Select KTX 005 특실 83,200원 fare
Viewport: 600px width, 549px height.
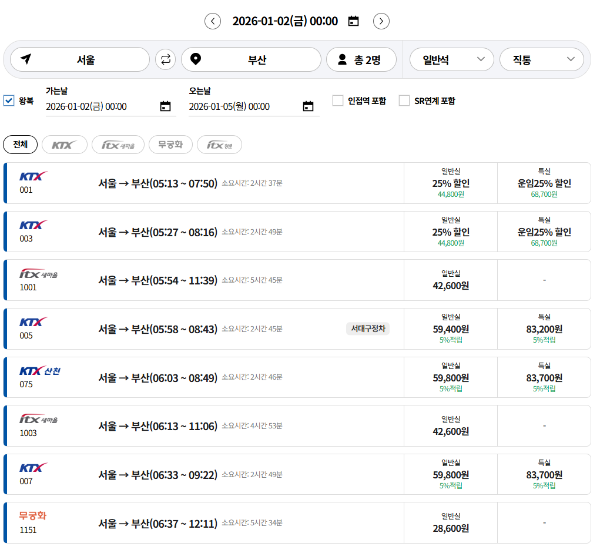544,329
